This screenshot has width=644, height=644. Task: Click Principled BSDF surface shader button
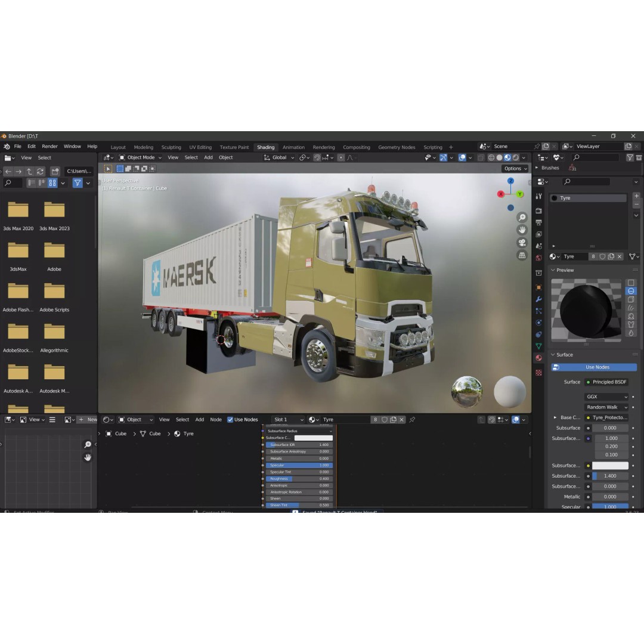(606, 382)
